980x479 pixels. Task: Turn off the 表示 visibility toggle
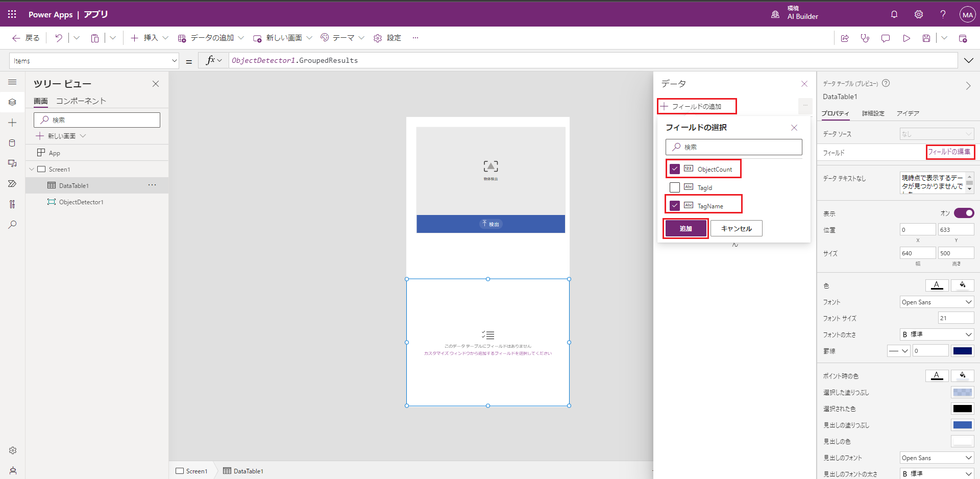pos(964,213)
